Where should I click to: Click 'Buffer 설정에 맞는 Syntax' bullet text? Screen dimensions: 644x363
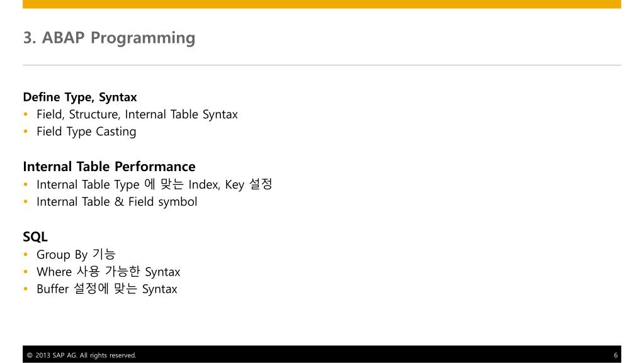[107, 289]
